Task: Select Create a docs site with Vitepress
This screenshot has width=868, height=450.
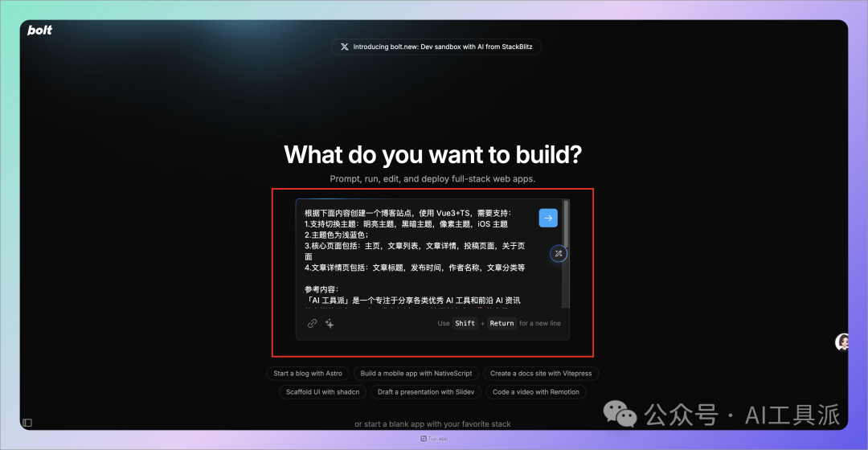Action: 541,374
